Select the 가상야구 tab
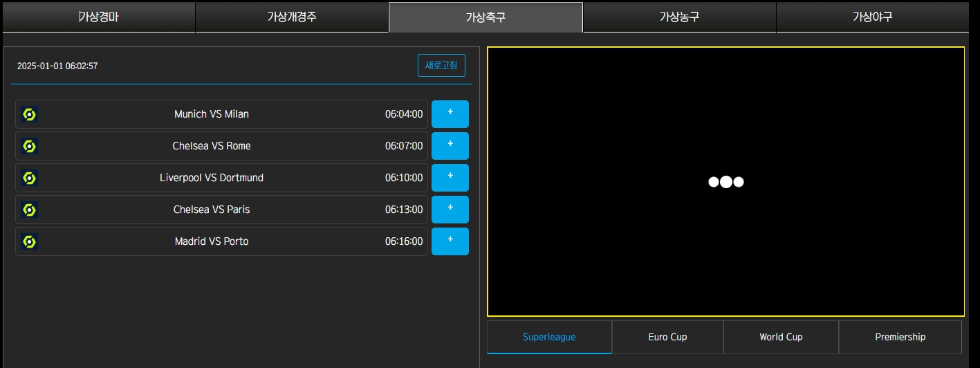The width and height of the screenshot is (980, 368). (x=872, y=17)
